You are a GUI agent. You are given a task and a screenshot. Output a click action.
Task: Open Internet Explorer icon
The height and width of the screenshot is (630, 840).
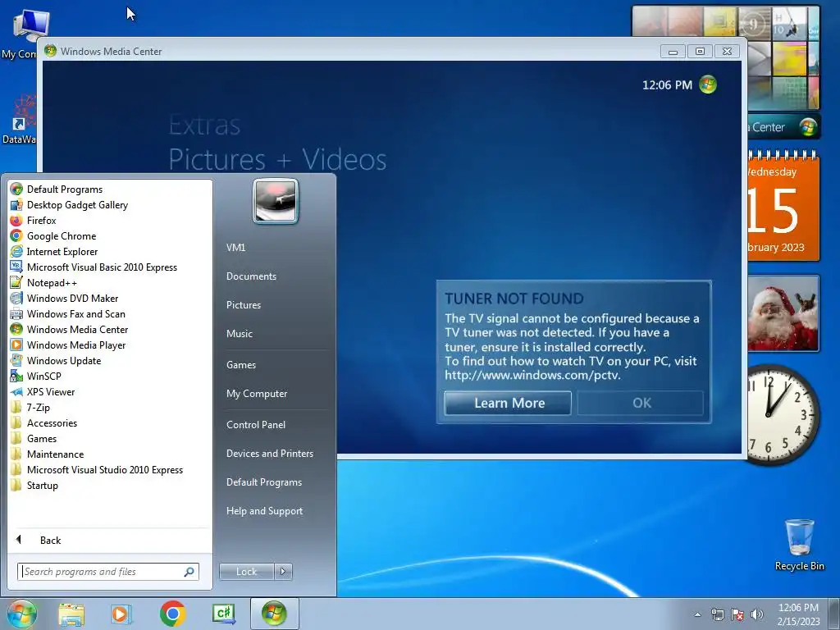click(x=16, y=251)
